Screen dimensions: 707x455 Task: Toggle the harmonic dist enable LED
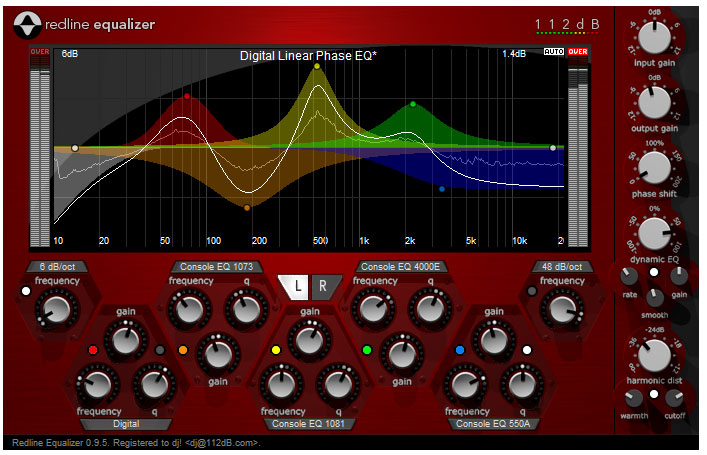pos(654,395)
